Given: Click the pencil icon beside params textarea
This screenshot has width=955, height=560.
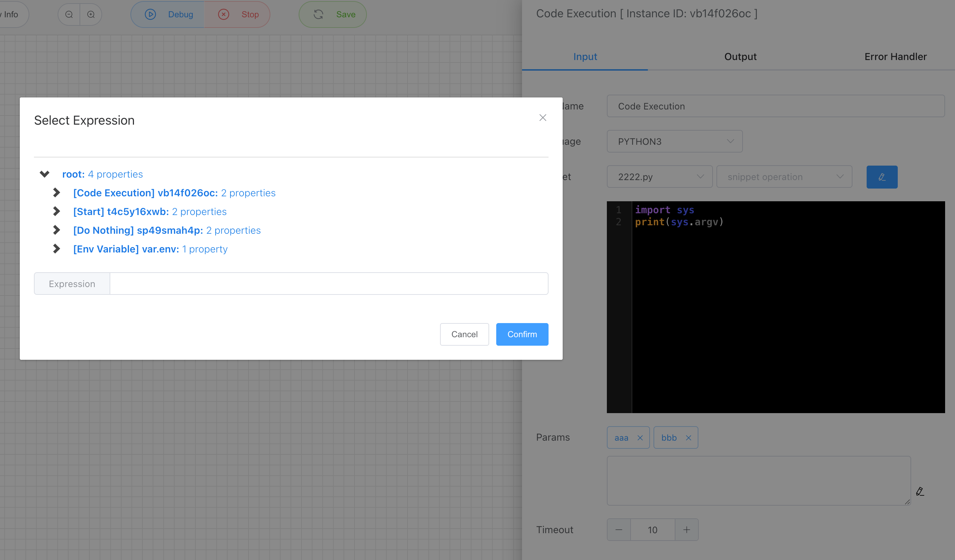Looking at the screenshot, I should coord(920,492).
